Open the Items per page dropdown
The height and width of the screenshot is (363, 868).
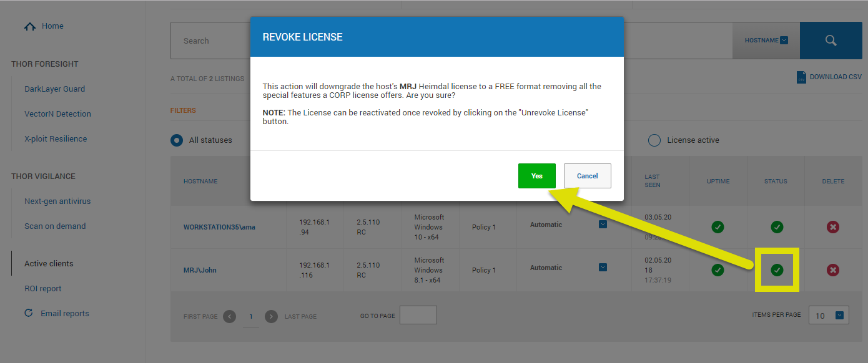pyautogui.click(x=829, y=316)
